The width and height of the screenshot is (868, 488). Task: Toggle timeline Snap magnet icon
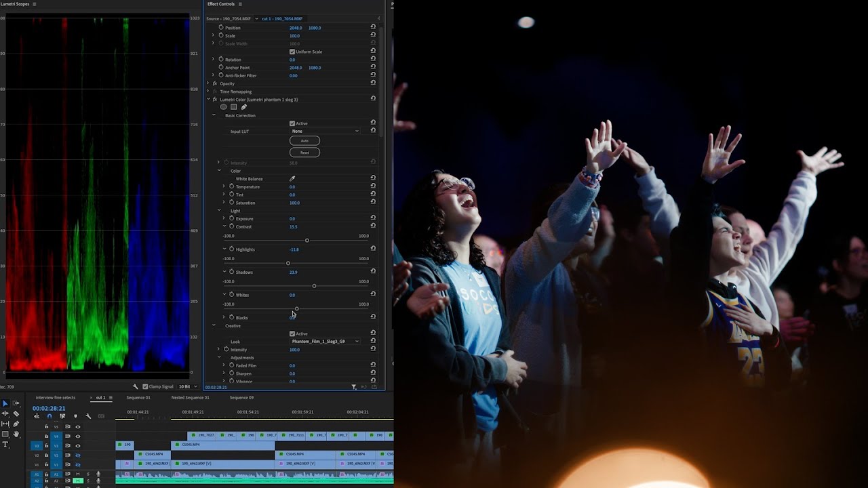(50, 416)
